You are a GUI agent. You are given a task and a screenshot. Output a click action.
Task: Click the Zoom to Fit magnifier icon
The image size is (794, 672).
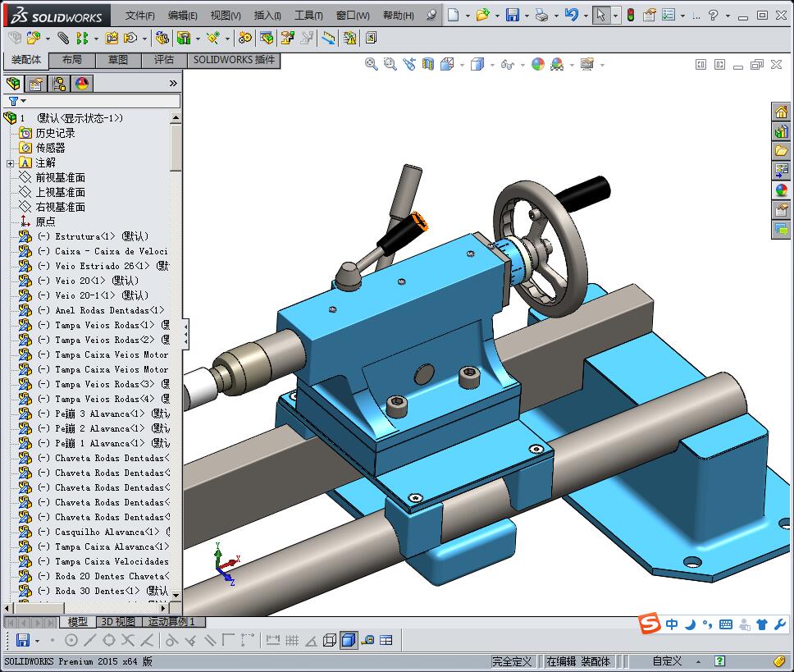click(371, 64)
